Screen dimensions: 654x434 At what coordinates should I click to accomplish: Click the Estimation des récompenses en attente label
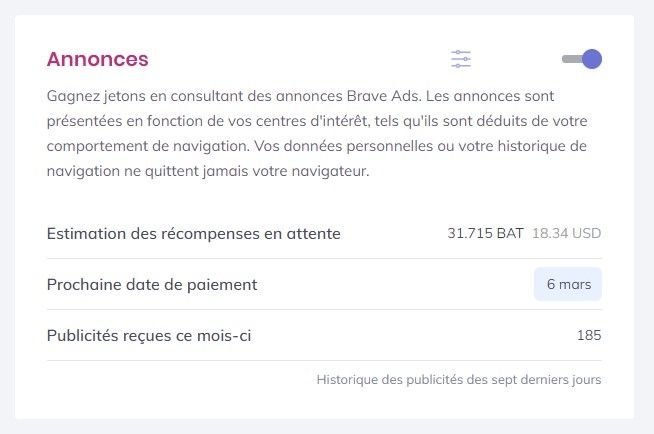coord(194,233)
